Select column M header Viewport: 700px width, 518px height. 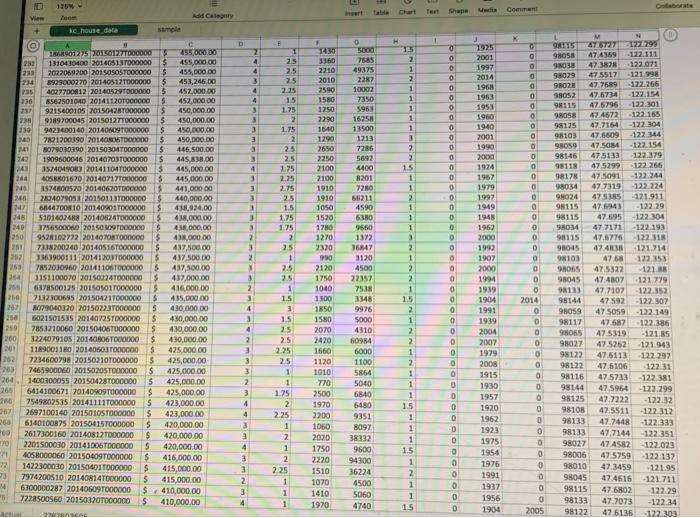[x=597, y=37]
